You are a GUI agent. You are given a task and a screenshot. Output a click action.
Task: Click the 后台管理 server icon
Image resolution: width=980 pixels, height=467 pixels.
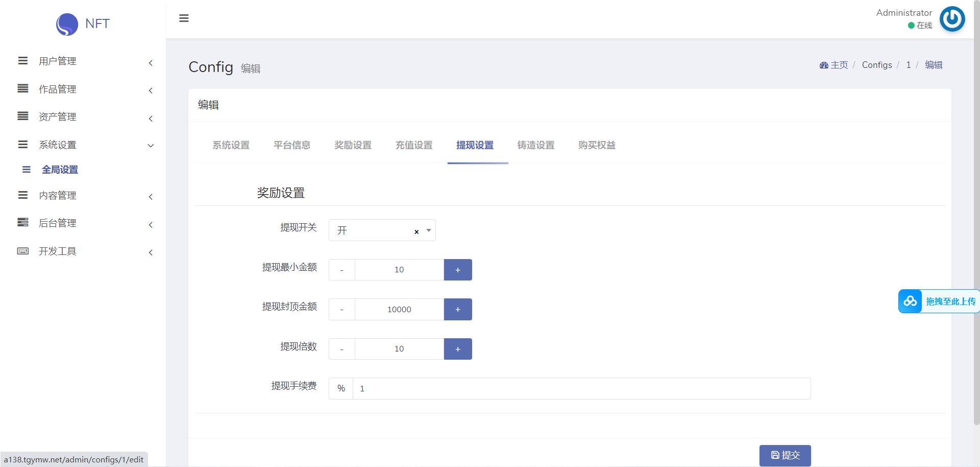pyautogui.click(x=23, y=222)
